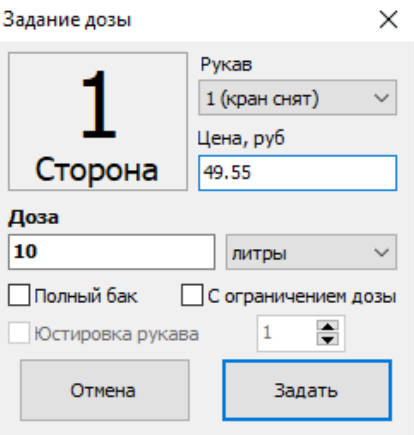Enable the Полный бак checkbox

click(x=19, y=295)
